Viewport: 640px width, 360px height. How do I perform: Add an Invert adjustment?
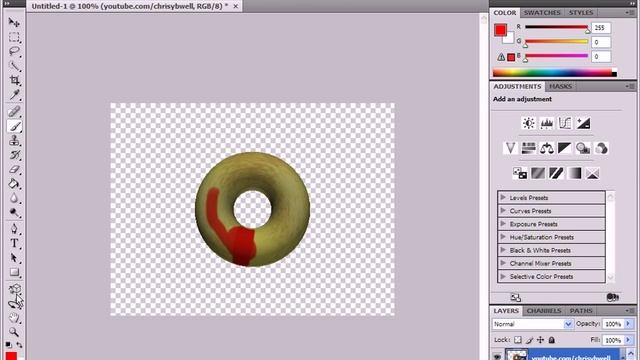520,173
